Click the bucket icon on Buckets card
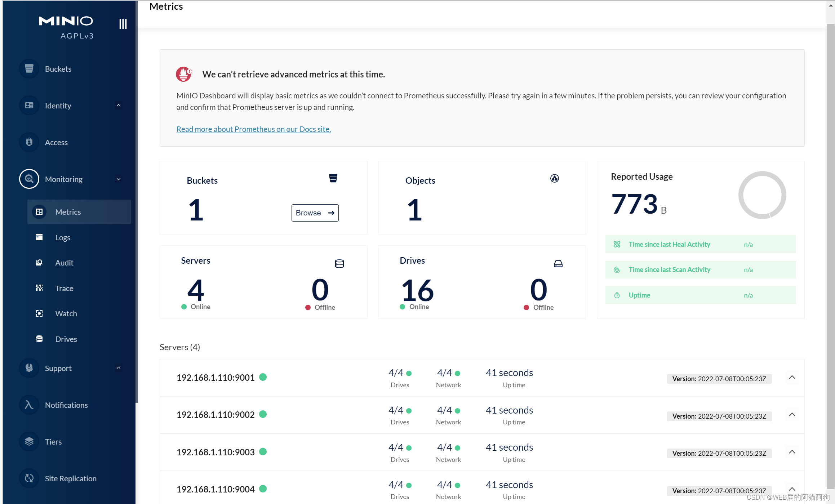The image size is (835, 504). point(333,178)
